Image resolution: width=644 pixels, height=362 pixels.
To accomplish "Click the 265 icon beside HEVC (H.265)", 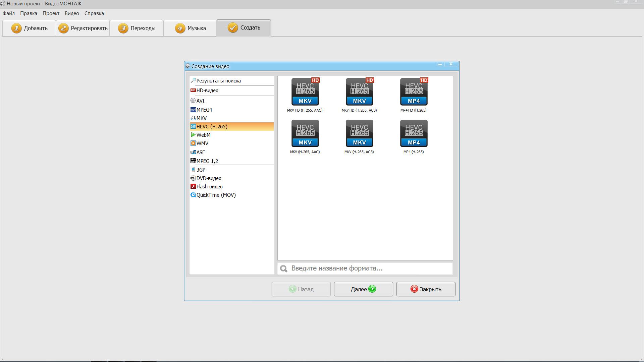I will point(193,126).
